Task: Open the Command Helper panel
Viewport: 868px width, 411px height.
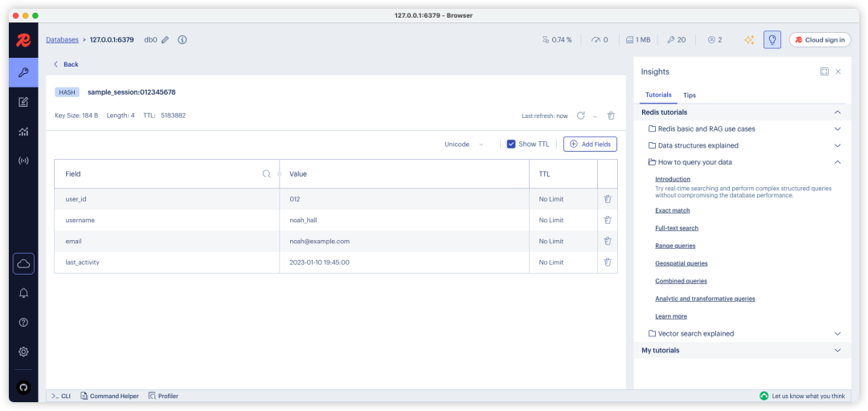Action: 109,396
